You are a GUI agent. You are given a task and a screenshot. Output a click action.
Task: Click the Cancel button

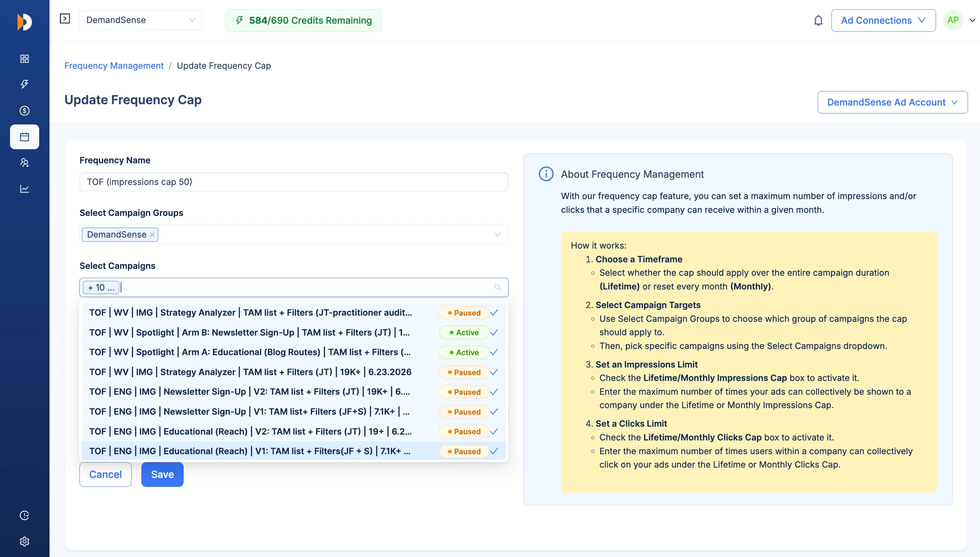pos(106,474)
